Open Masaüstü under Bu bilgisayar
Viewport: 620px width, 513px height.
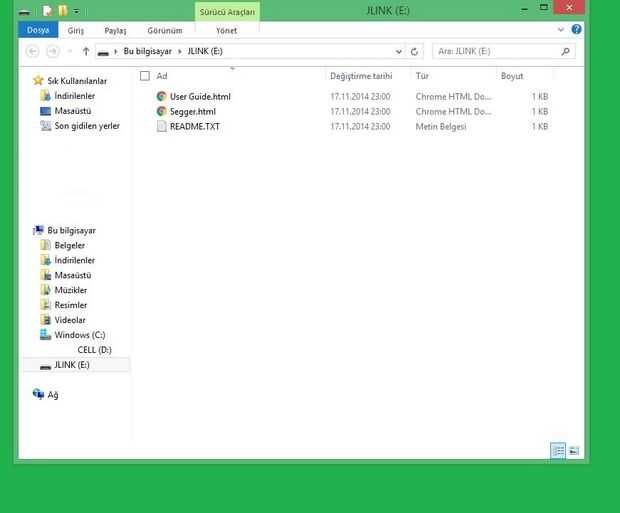[x=73, y=275]
